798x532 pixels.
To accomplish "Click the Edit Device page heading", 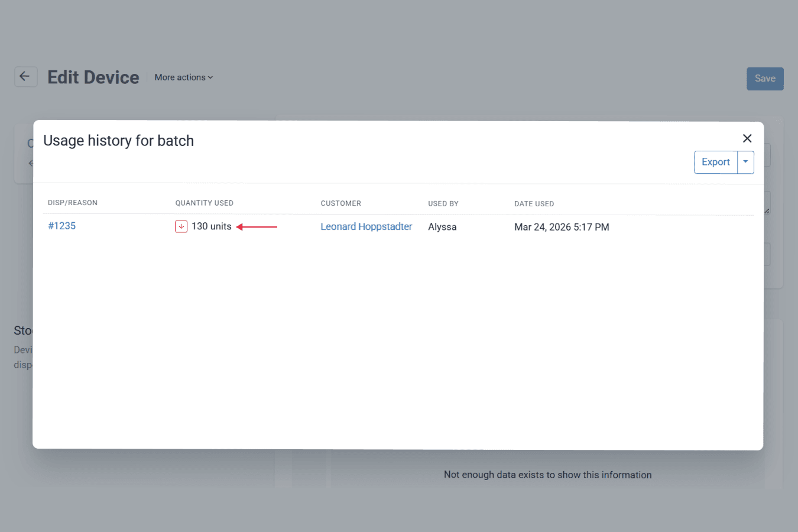I will tap(93, 77).
